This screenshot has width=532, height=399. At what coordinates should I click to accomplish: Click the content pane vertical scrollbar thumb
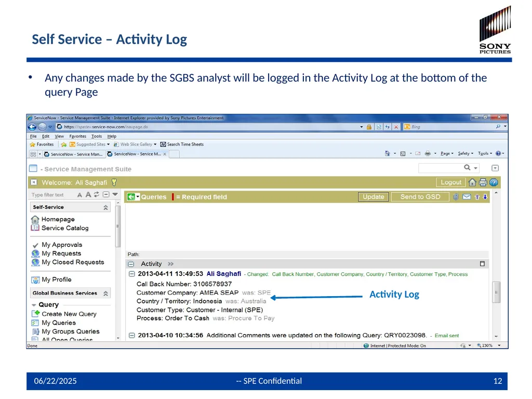point(496,292)
